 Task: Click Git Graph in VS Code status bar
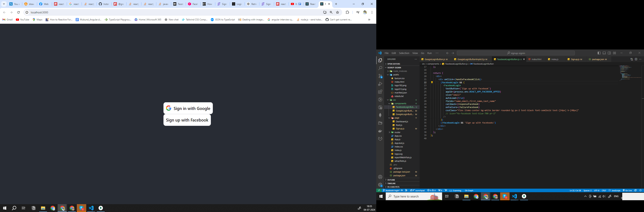pyautogui.click(x=469, y=190)
